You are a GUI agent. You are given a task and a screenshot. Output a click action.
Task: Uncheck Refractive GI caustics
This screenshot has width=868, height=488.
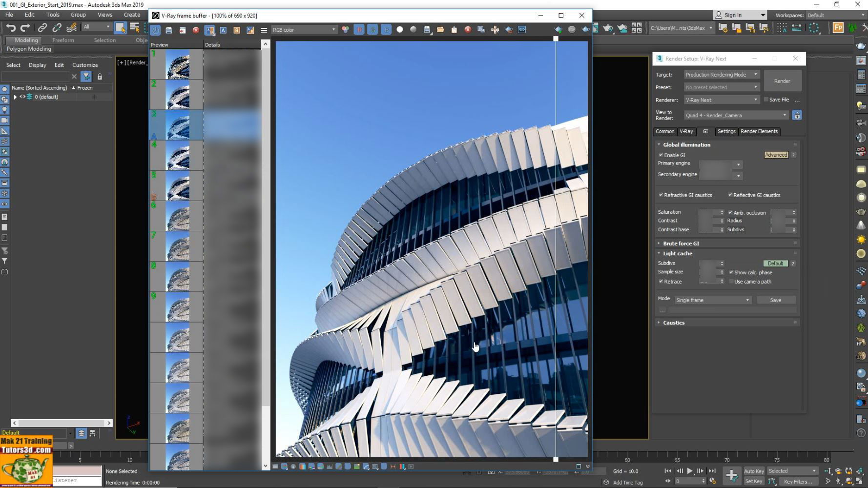(x=661, y=195)
